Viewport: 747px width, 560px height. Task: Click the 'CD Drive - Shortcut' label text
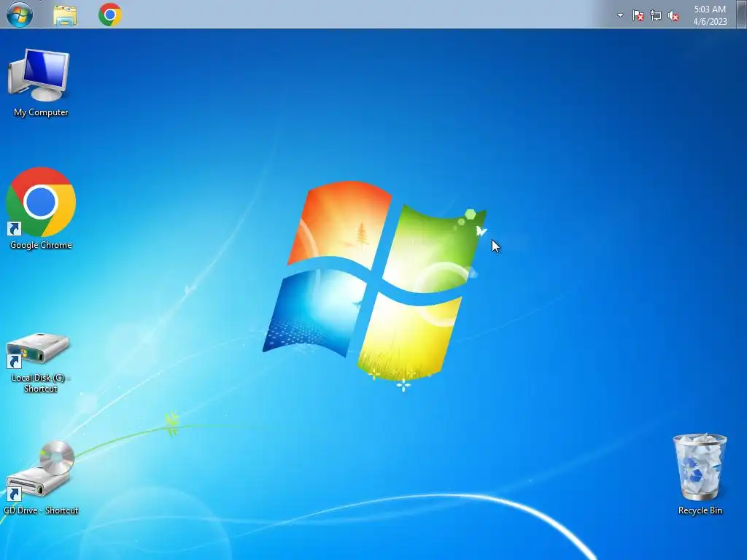41,510
